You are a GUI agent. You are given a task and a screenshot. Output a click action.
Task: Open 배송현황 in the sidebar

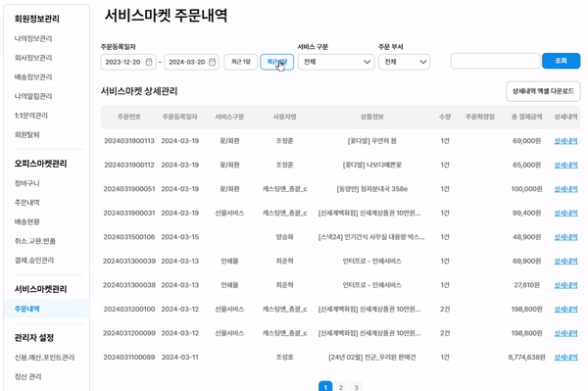[x=26, y=221]
